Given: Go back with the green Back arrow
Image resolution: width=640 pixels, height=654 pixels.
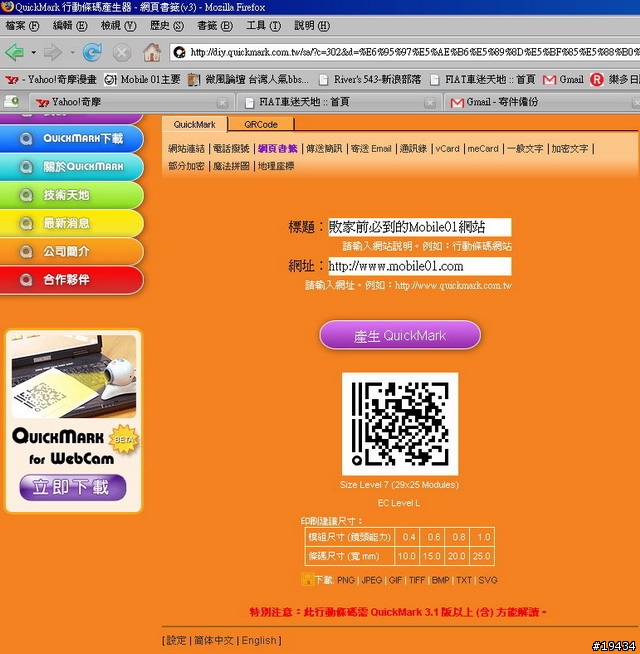Looking at the screenshot, I should pos(15,53).
